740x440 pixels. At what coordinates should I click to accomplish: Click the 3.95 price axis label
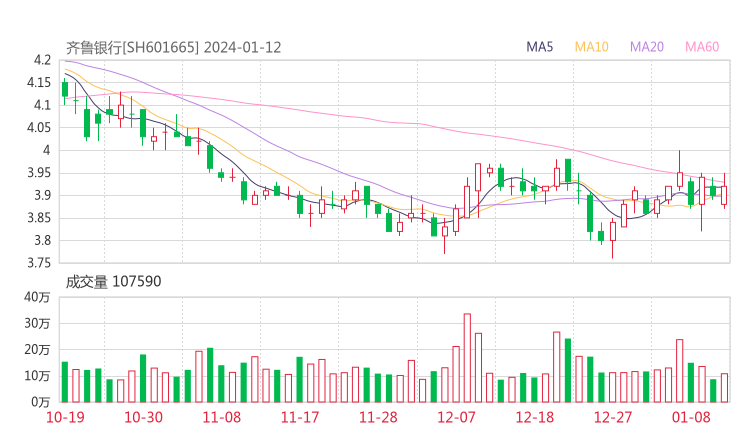tap(39, 173)
